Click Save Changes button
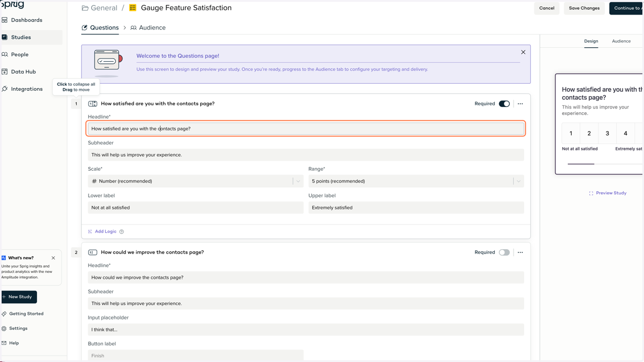 click(584, 8)
